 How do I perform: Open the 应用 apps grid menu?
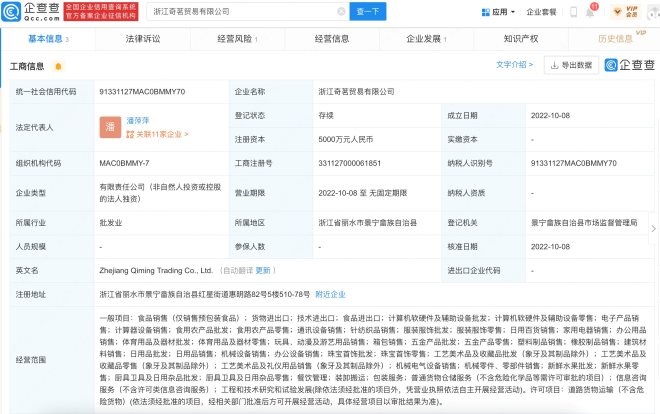(x=500, y=12)
